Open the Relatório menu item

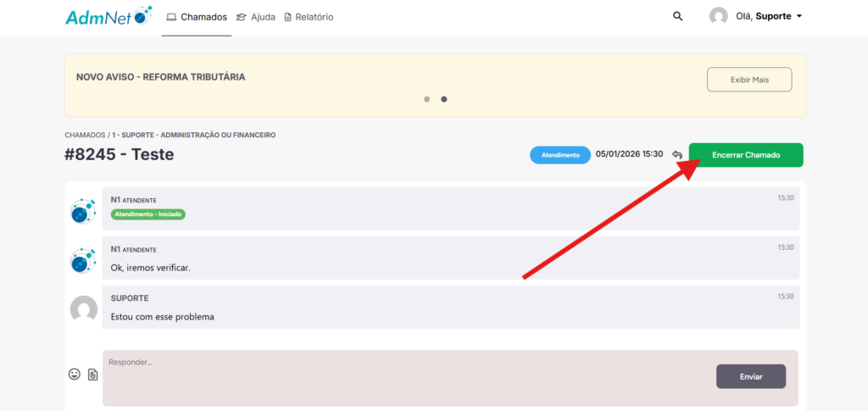308,17
